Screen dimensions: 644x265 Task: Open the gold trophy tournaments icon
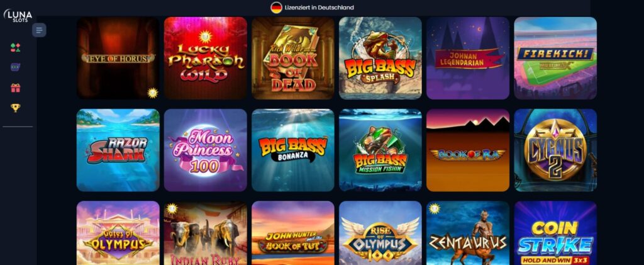pyautogui.click(x=16, y=108)
